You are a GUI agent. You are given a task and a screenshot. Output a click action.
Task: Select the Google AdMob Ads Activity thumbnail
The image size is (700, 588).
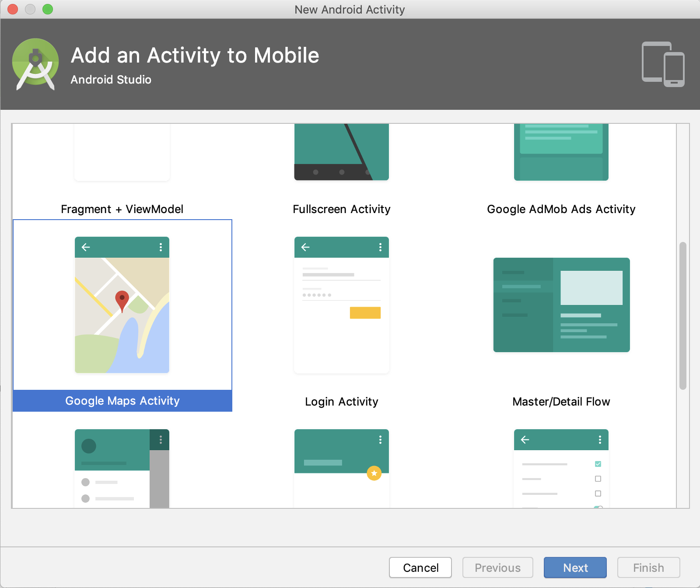coord(561,152)
